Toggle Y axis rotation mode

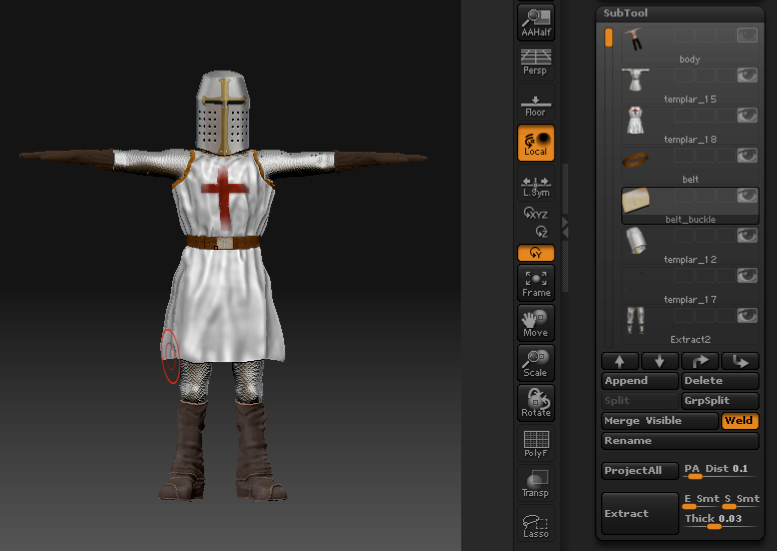point(536,253)
